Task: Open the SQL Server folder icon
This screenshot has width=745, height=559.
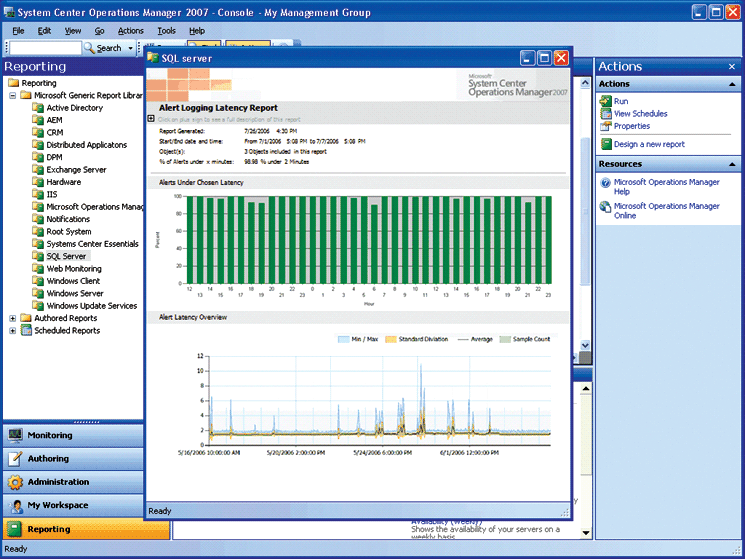Action: (x=38, y=256)
